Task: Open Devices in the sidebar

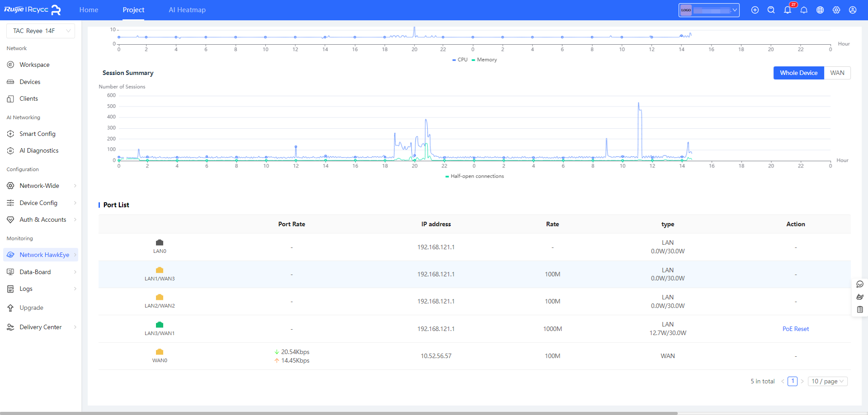Action: [x=30, y=82]
